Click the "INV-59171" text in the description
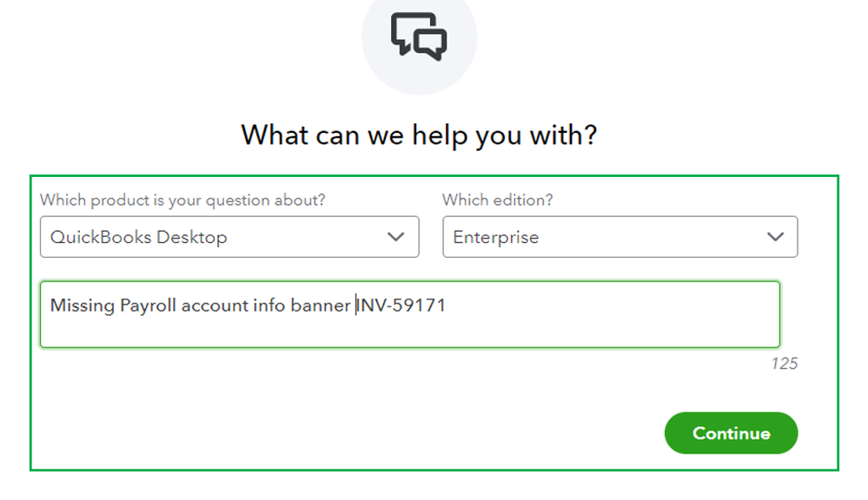The height and width of the screenshot is (500, 868). point(402,306)
